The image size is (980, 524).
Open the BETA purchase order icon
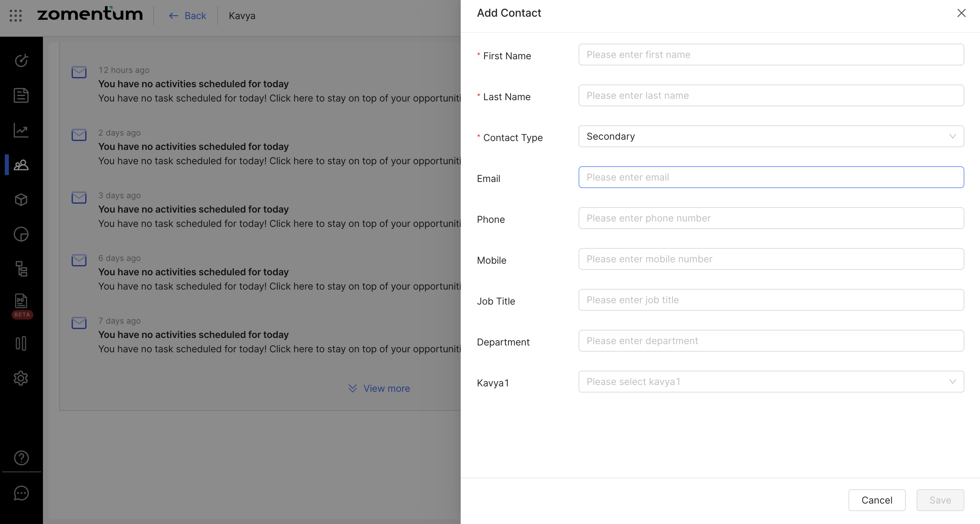[x=21, y=302]
